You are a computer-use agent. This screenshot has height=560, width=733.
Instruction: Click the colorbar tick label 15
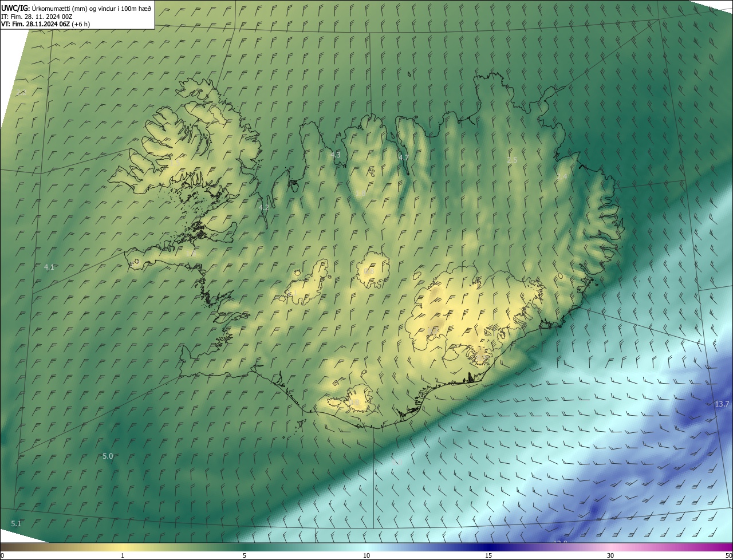(488, 555)
